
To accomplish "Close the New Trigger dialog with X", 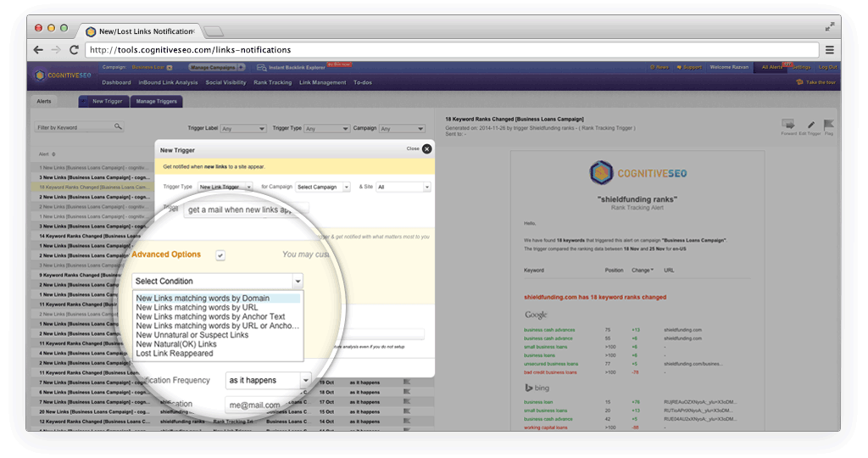I will (x=427, y=149).
